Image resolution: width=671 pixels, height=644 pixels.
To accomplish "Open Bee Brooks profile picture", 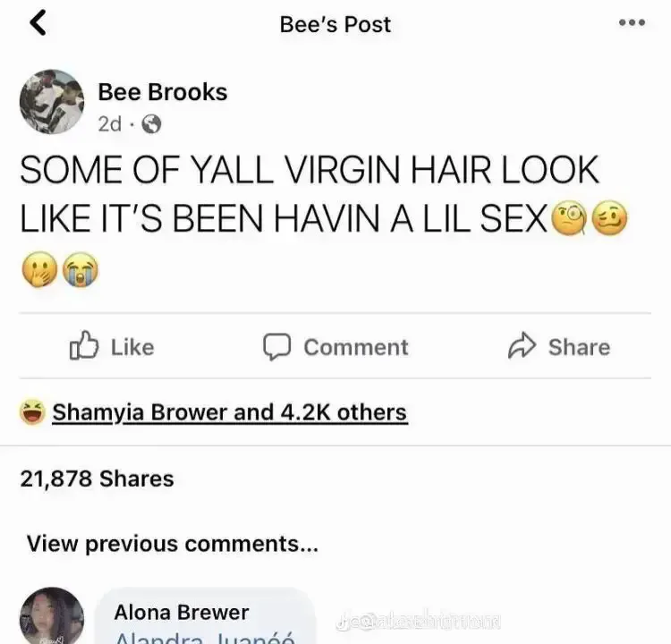I will pyautogui.click(x=52, y=102).
